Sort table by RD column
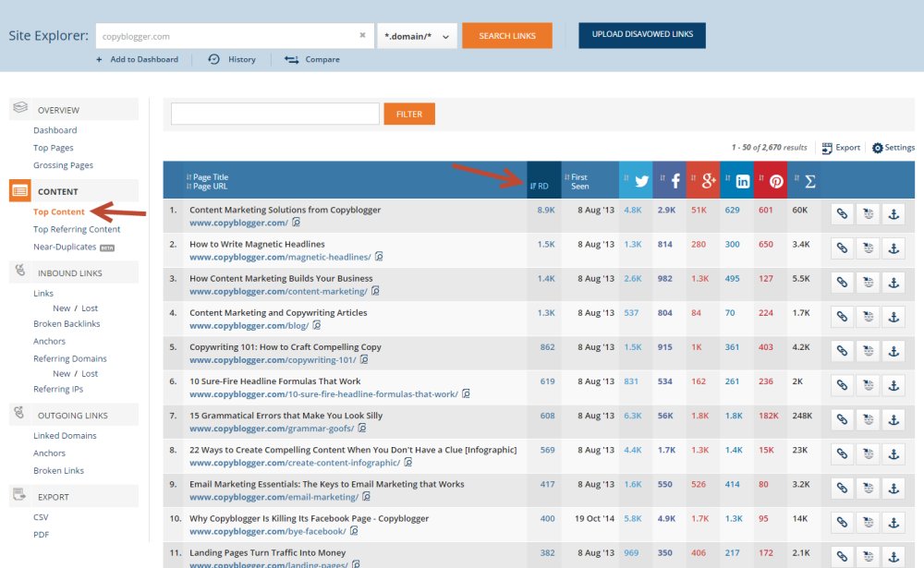Image resolution: width=924 pixels, height=568 pixels. 540,187
